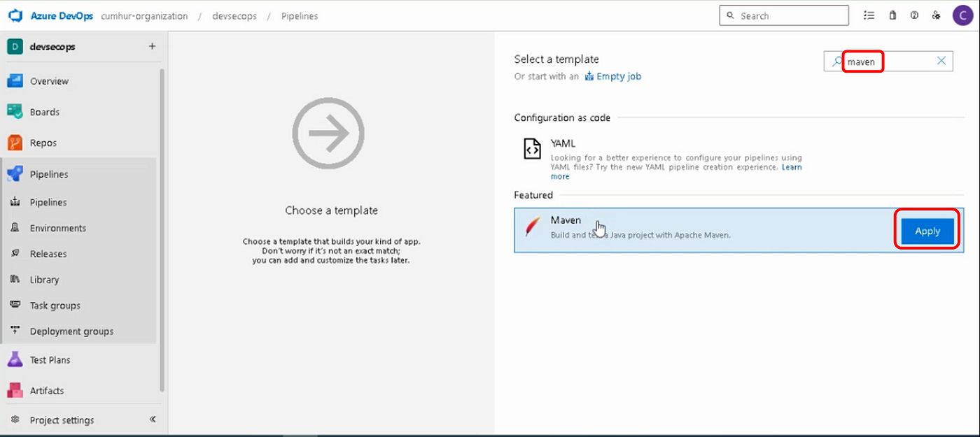Image resolution: width=980 pixels, height=437 pixels.
Task: Click the Maven feather icon
Action: (533, 227)
